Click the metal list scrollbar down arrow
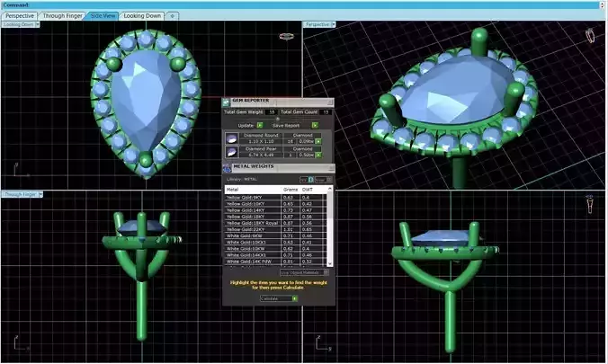 (x=330, y=263)
